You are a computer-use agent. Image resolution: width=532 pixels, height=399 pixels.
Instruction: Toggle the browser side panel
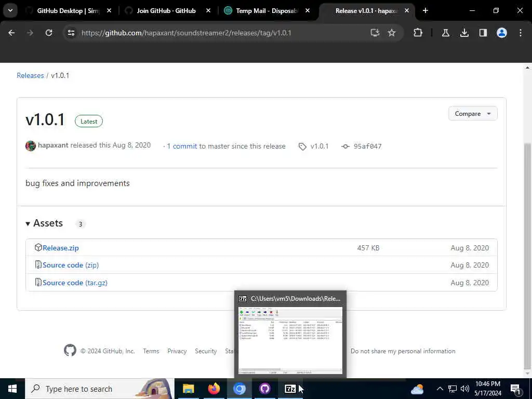coord(483,33)
